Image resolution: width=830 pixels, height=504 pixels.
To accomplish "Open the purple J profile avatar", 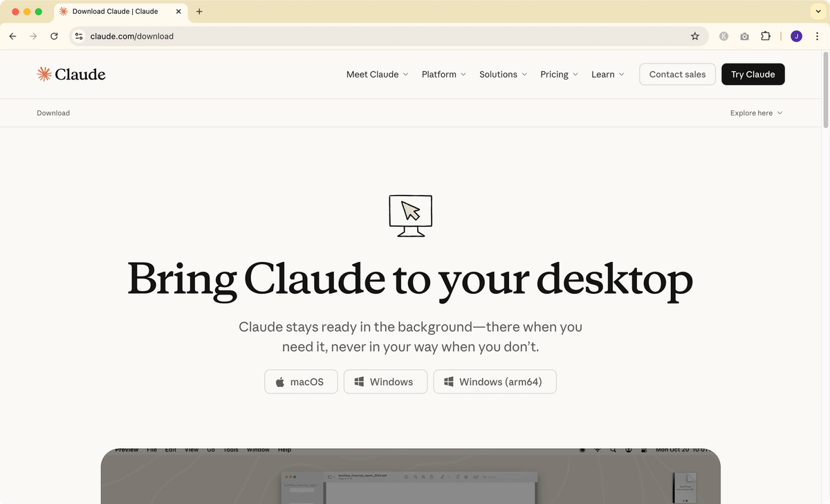I will coord(796,36).
